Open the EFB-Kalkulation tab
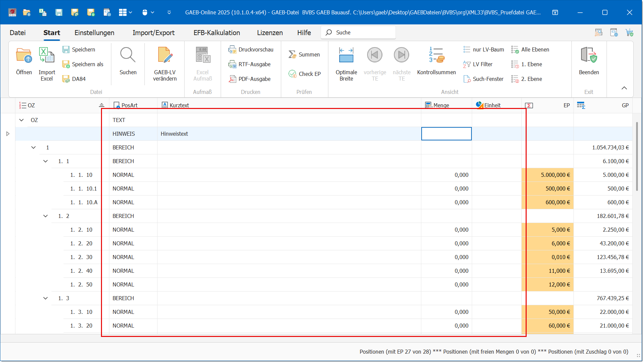Viewport: 644px width, 363px height. click(217, 33)
